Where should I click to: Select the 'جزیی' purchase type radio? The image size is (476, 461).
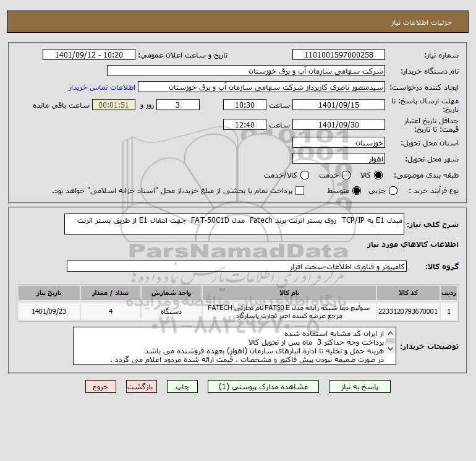tap(393, 191)
